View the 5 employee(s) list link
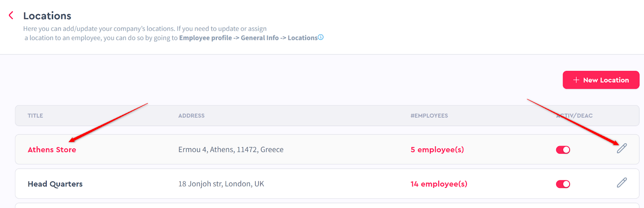 pos(437,150)
